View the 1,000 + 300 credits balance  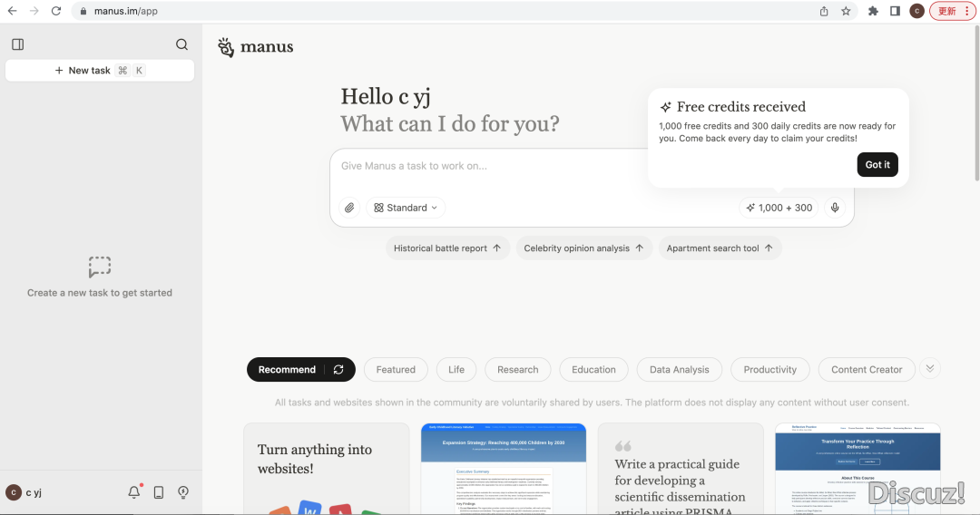(x=779, y=208)
